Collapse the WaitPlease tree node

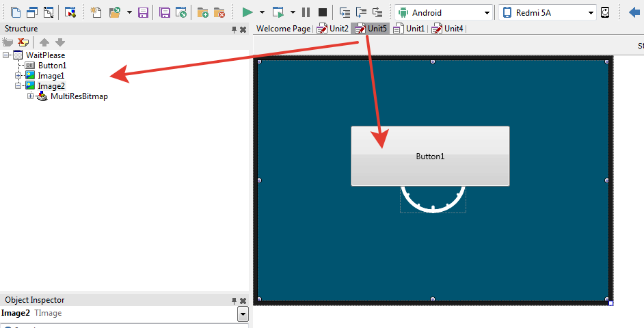[5, 55]
